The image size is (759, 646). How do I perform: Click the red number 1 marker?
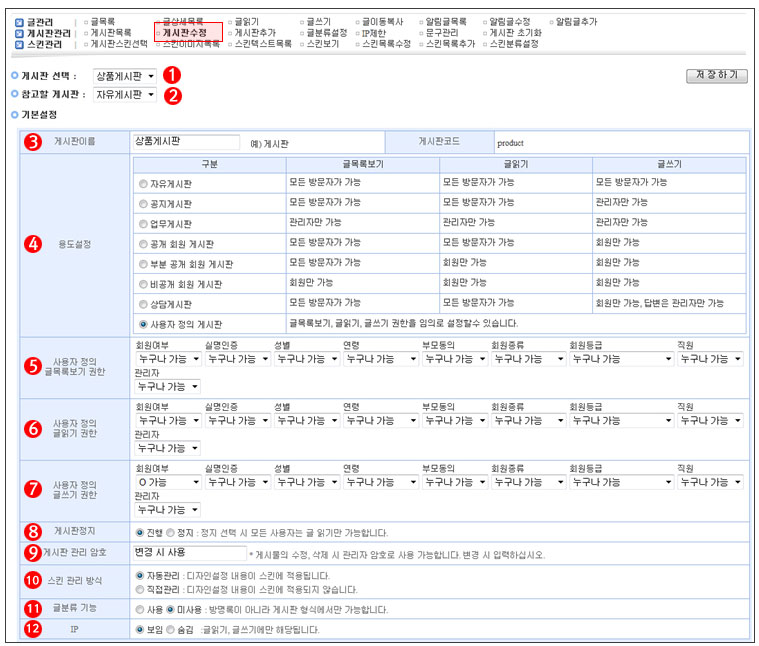172,75
